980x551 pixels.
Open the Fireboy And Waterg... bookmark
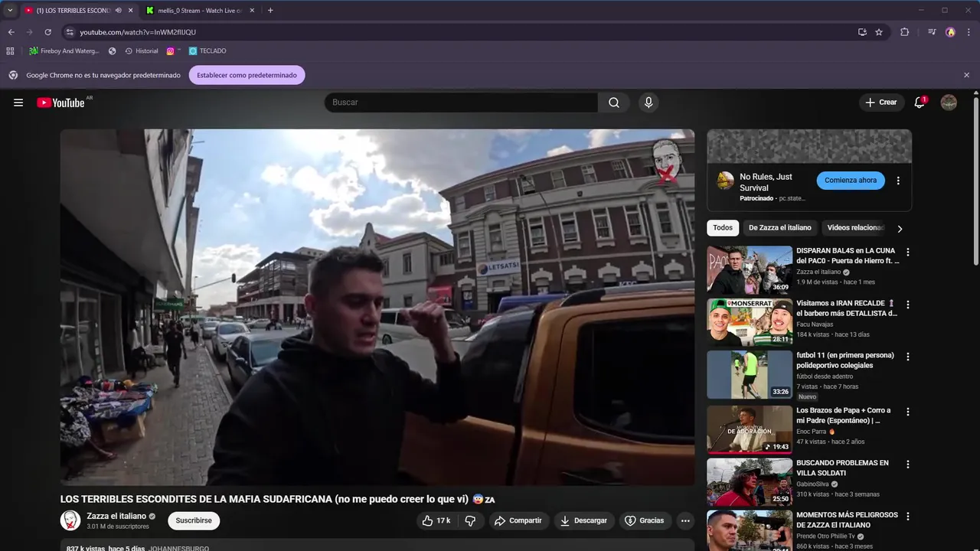tap(64, 51)
